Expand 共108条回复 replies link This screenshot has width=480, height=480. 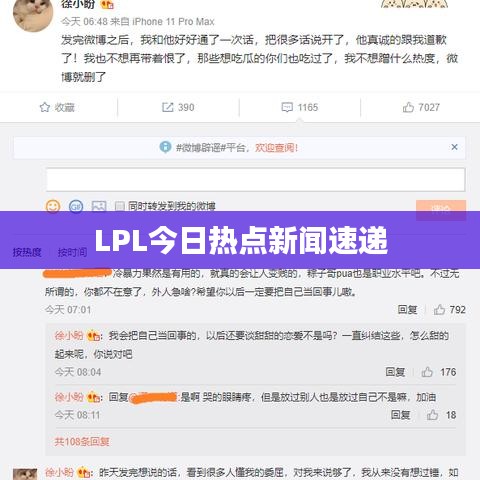82,442
